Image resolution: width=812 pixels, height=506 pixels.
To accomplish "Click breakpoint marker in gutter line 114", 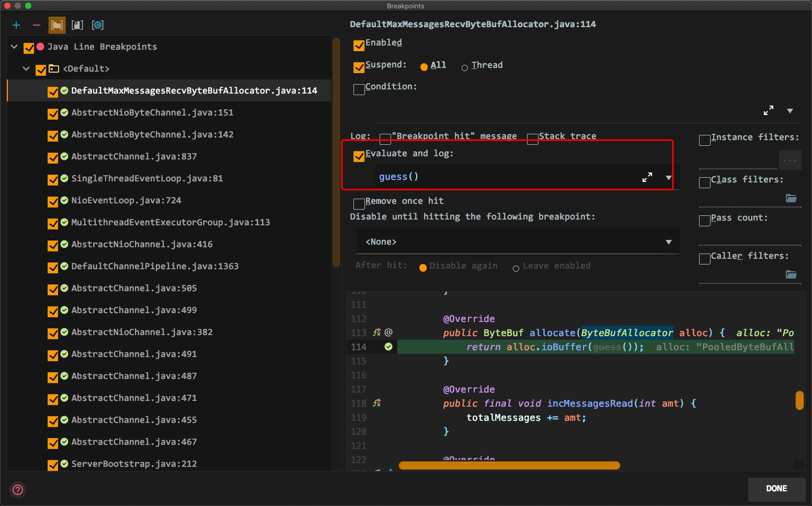I will (x=388, y=347).
